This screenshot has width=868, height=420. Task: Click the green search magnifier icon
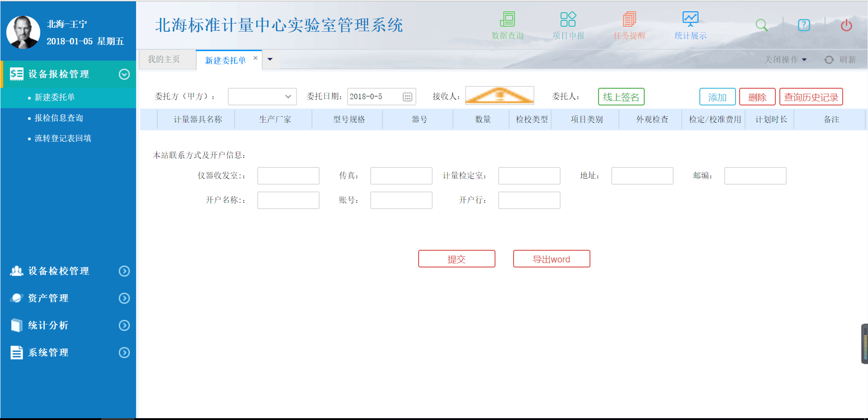(x=762, y=25)
